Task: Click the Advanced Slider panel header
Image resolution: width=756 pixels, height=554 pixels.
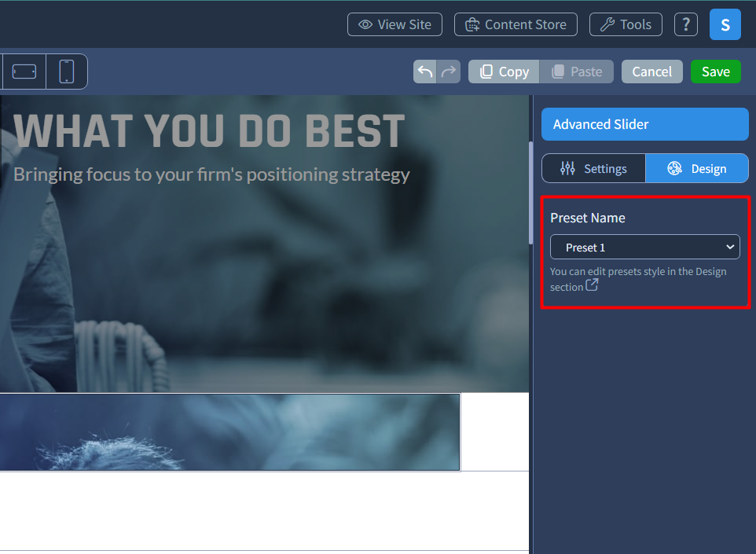Action: [x=644, y=124]
